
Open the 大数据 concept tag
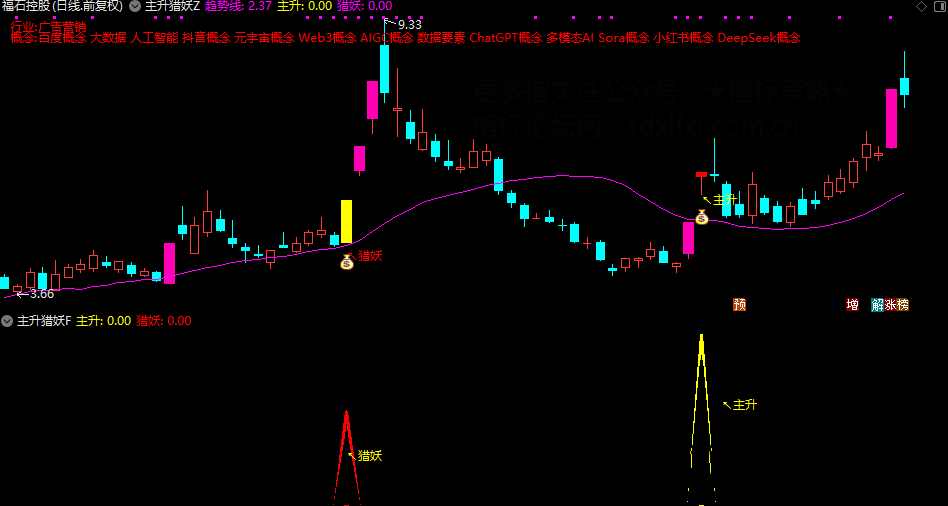[108, 38]
